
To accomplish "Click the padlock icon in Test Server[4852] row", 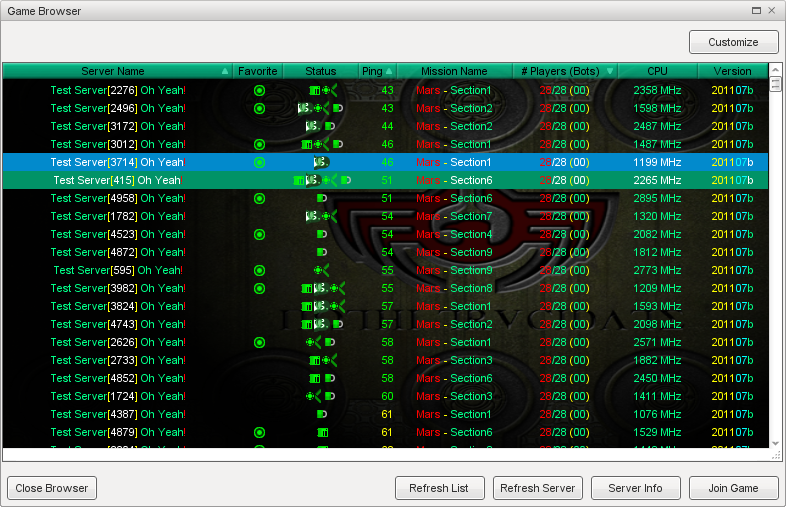I will [x=329, y=379].
